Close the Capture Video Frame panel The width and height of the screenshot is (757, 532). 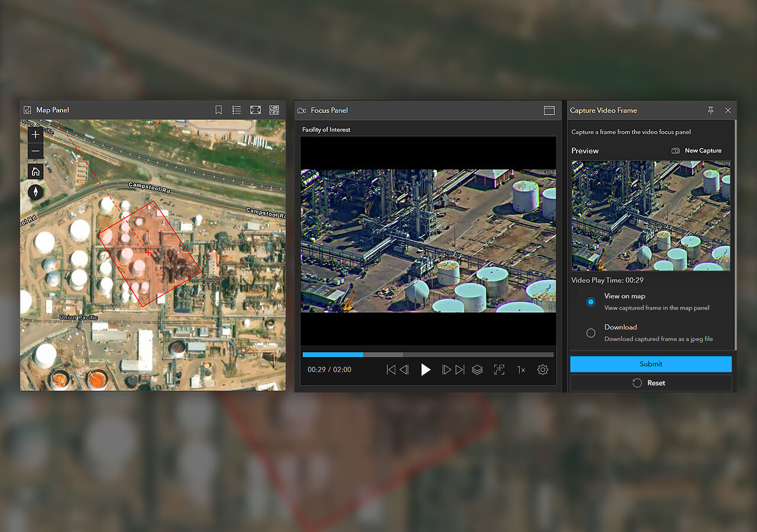728,111
